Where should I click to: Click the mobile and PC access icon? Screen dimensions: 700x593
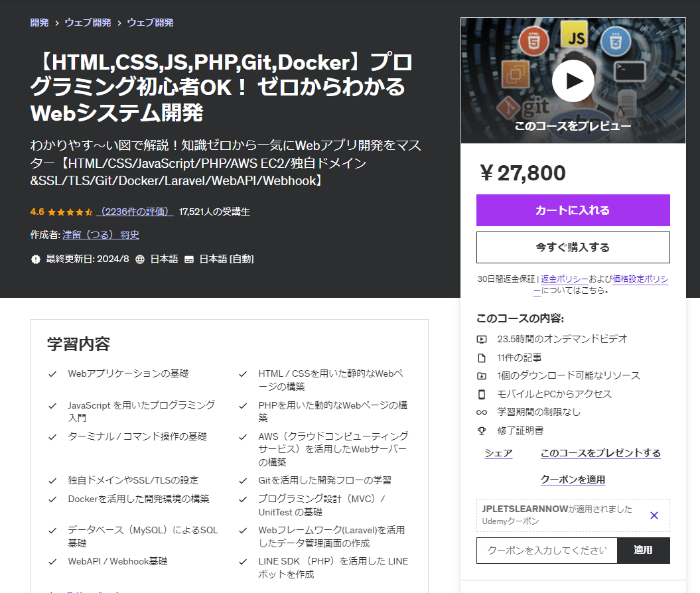(x=480, y=394)
